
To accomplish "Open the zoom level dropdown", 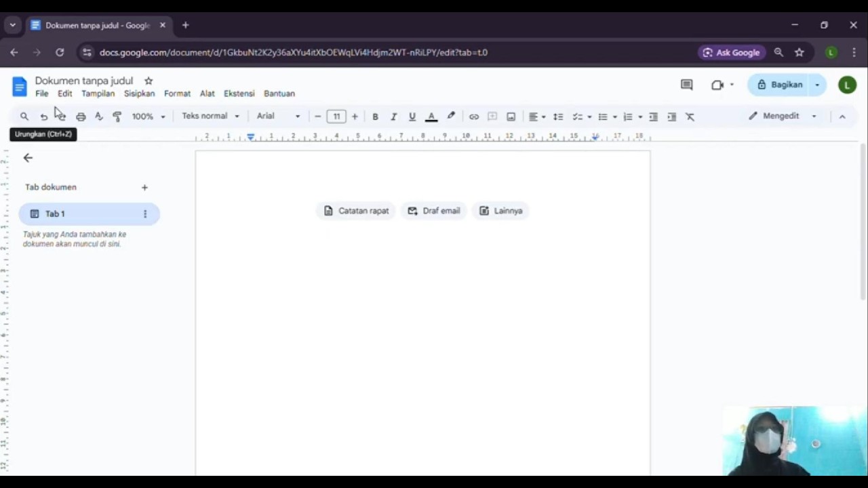I will pyautogui.click(x=149, y=117).
